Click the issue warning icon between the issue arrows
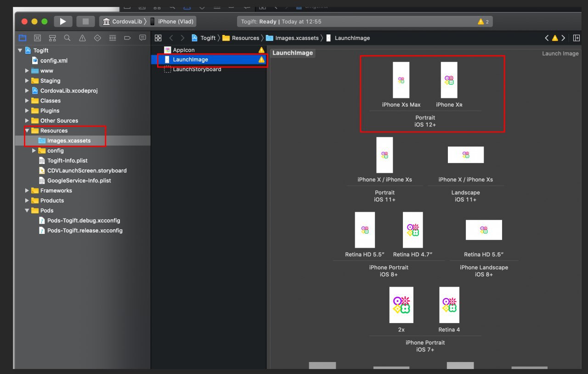This screenshot has height=374, width=588. (555, 38)
